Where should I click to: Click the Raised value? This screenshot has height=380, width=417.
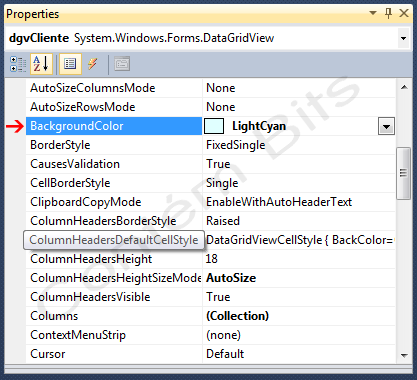click(223, 221)
